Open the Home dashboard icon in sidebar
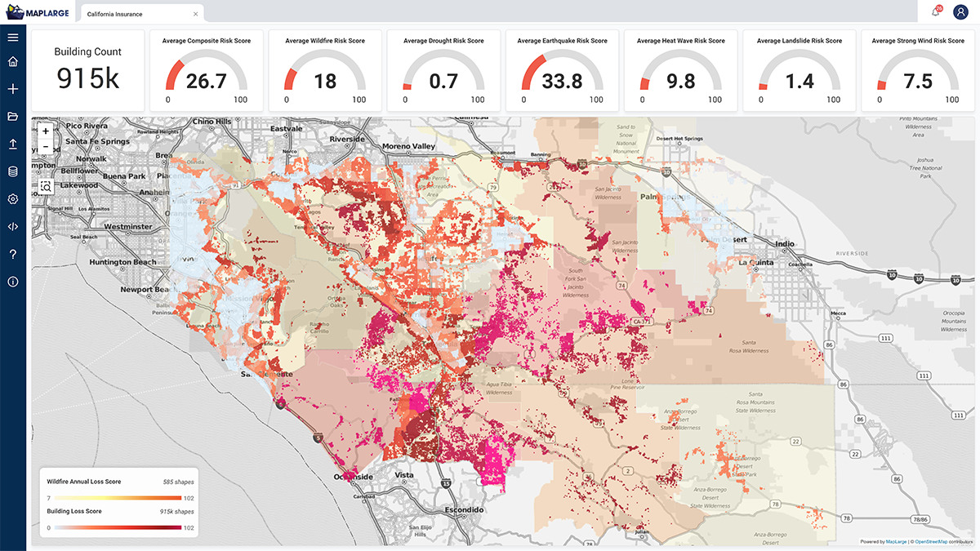This screenshot has width=980, height=551. (x=12, y=61)
